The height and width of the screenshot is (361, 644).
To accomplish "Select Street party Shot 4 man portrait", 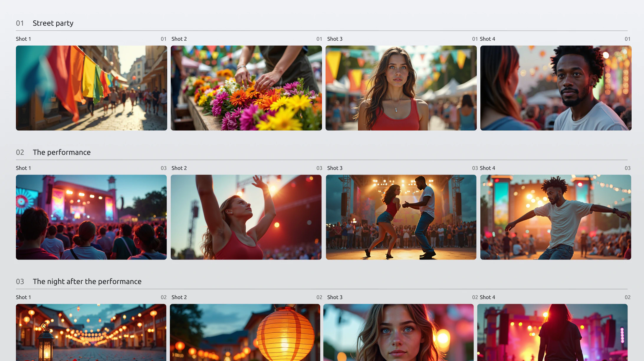I will click(x=556, y=88).
